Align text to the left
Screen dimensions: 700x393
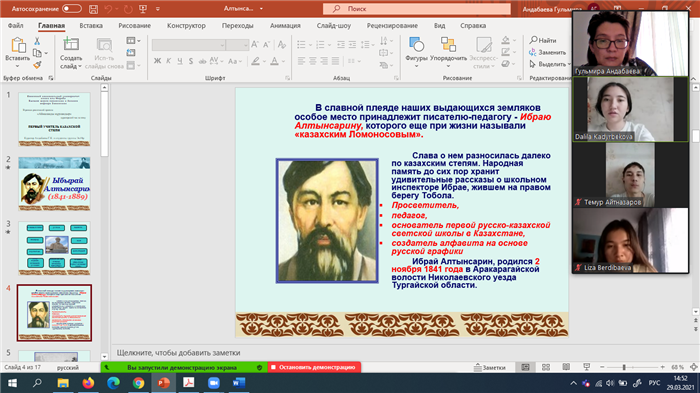(x=301, y=61)
